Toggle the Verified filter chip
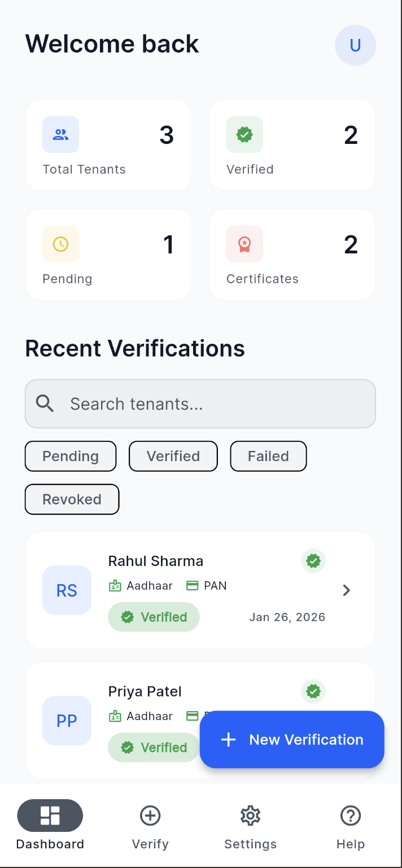This screenshot has width=402, height=868. point(173,456)
